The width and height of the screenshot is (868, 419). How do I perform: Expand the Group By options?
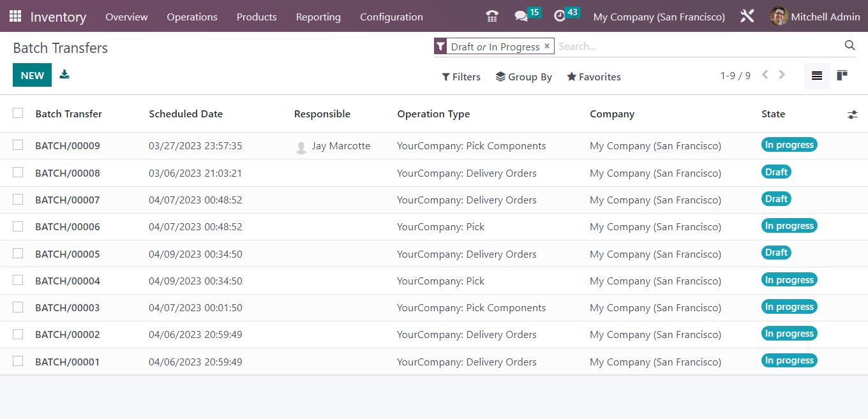click(x=524, y=77)
